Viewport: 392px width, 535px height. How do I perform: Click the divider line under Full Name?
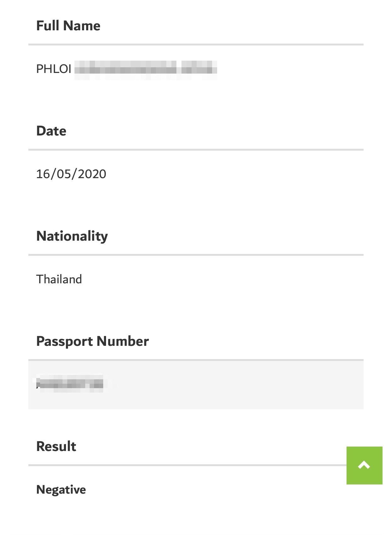pos(196,45)
